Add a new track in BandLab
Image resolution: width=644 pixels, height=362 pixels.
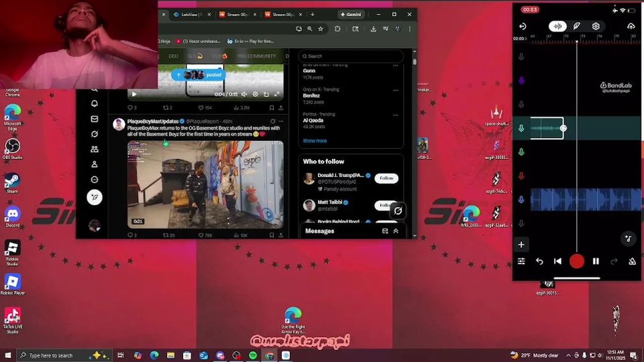[521, 245]
